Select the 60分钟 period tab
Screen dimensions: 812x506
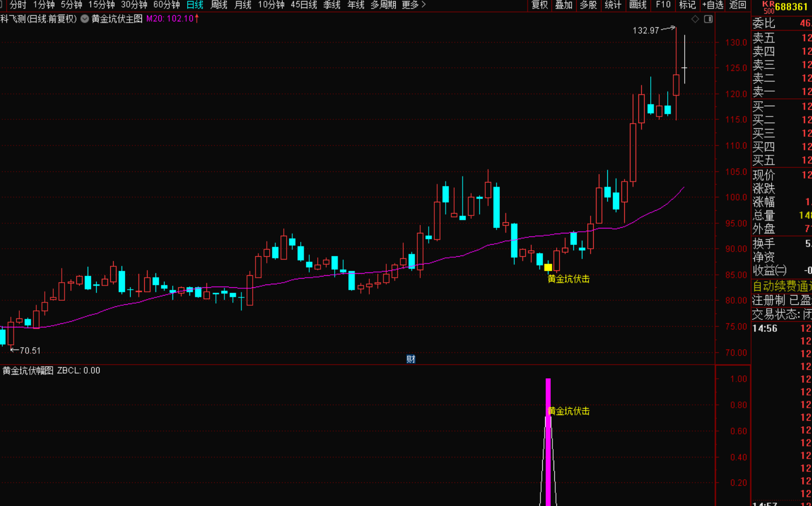pyautogui.click(x=166, y=5)
